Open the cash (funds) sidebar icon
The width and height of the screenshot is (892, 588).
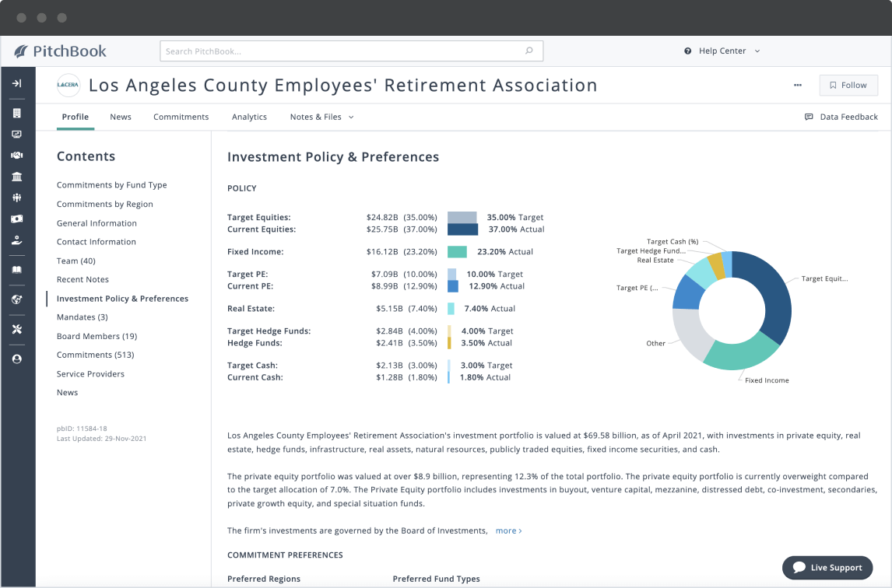[x=17, y=219]
